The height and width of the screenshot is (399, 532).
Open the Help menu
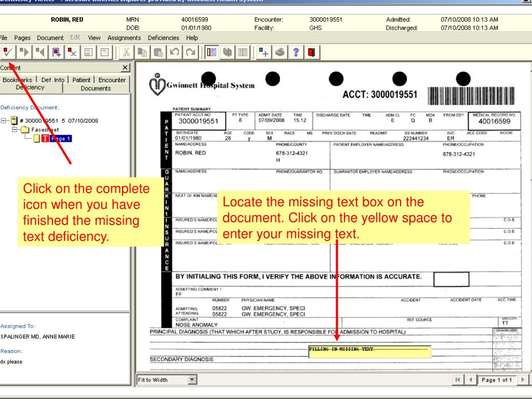(192, 37)
